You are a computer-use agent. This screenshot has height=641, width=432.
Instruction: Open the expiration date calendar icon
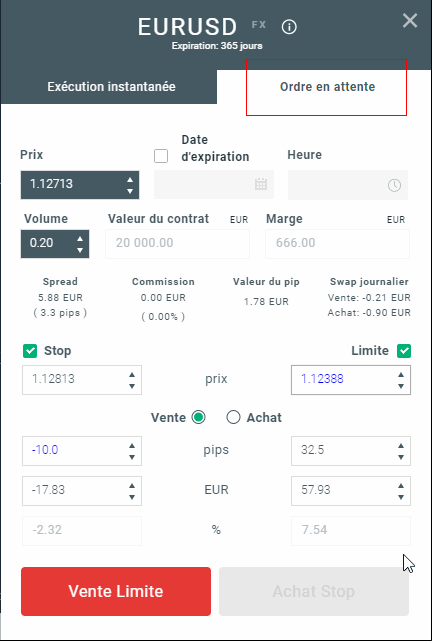261,184
